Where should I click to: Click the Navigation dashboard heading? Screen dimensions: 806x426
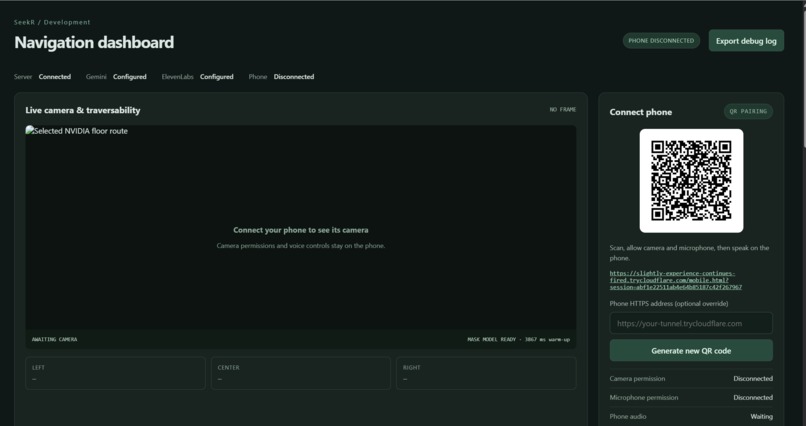coord(94,42)
